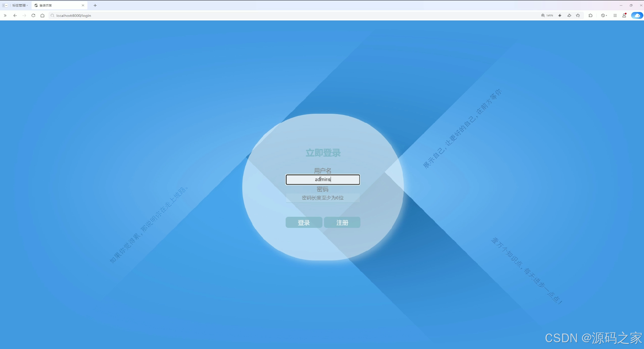The height and width of the screenshot is (349, 644).
Task: Click the 登录 login button
Action: [x=304, y=222]
